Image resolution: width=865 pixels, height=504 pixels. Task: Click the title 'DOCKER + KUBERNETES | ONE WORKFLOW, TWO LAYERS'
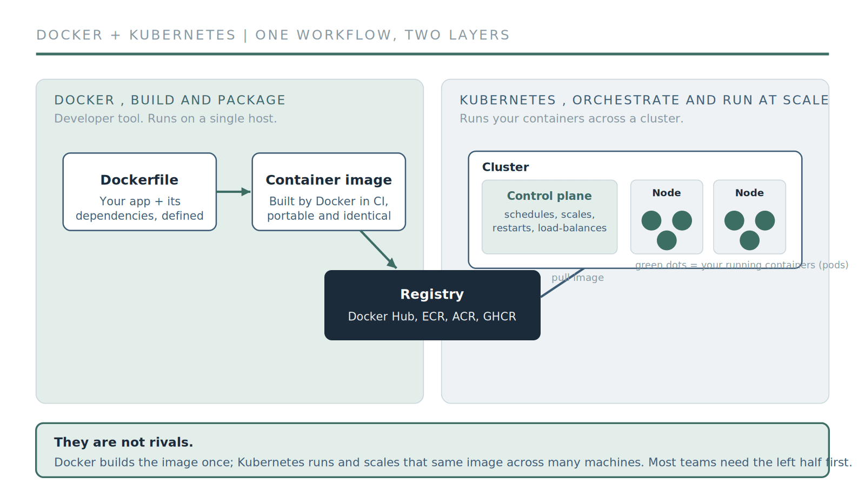click(273, 35)
